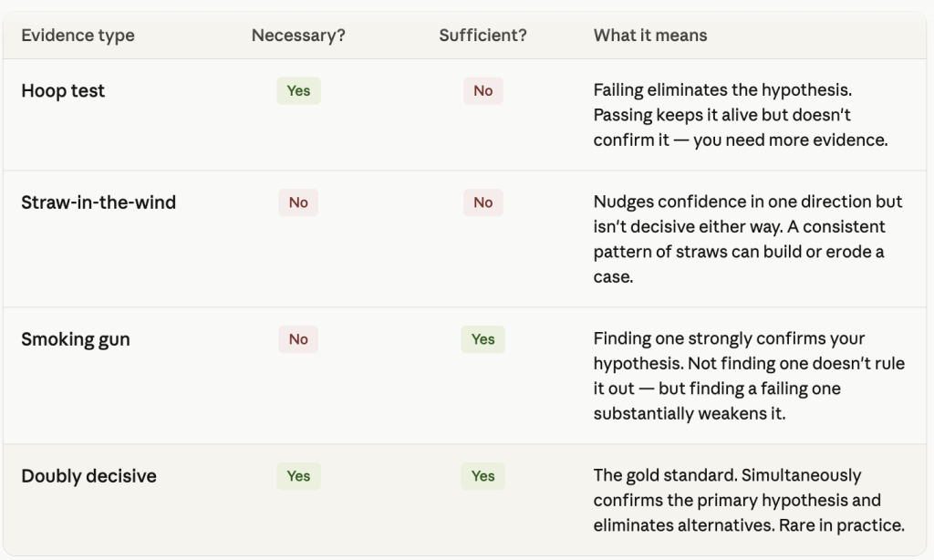This screenshot has width=934, height=560.
Task: Click Doubly decisive's Necessary Yes badge
Action: (298, 476)
